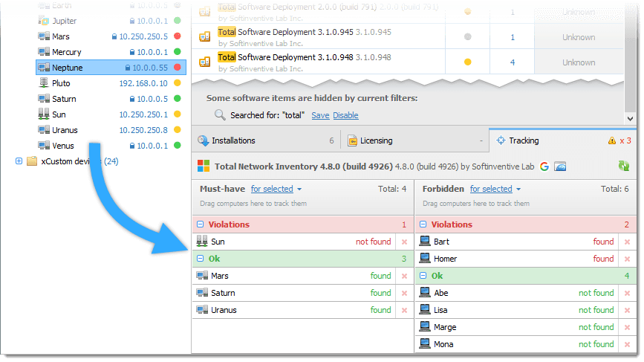The height and width of the screenshot is (362, 644).
Task: Click package icon for Software Deployment 3.1.0.948
Action: pyautogui.click(x=204, y=62)
